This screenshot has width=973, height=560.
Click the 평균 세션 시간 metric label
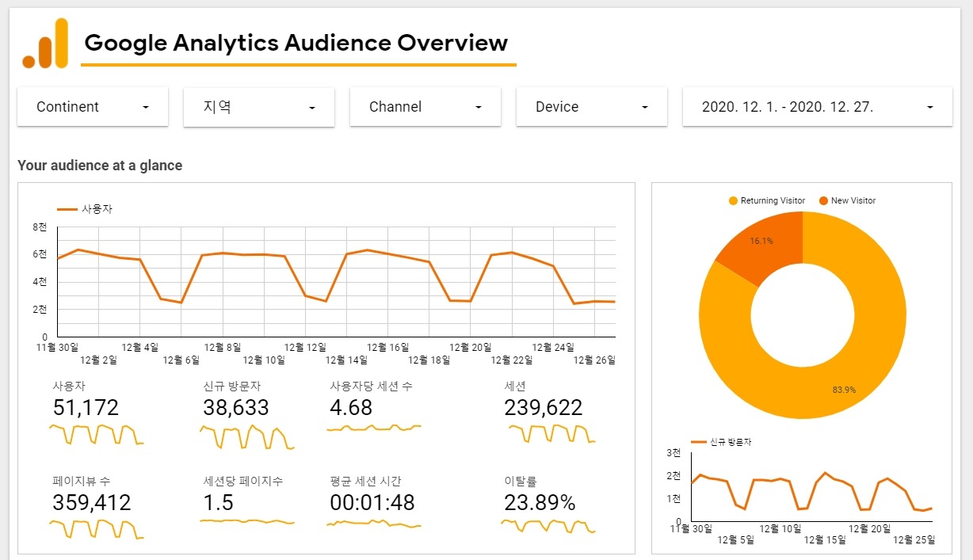coord(365,481)
